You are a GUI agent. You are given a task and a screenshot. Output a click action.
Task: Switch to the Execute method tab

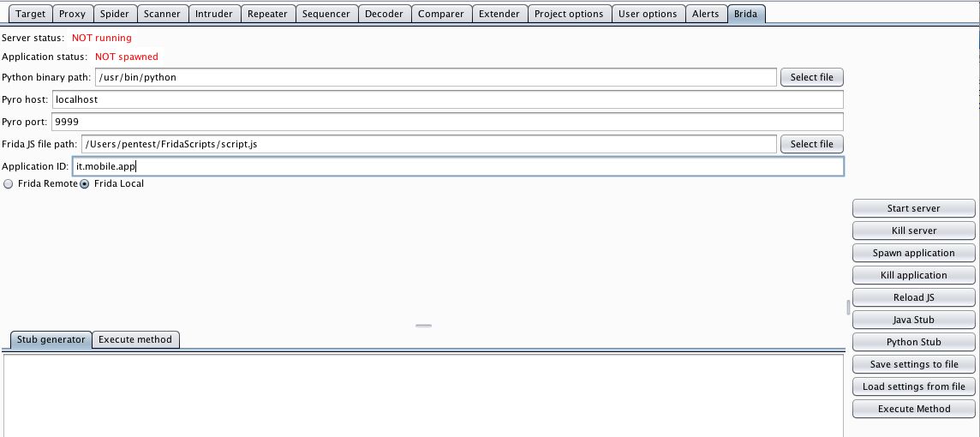[135, 339]
